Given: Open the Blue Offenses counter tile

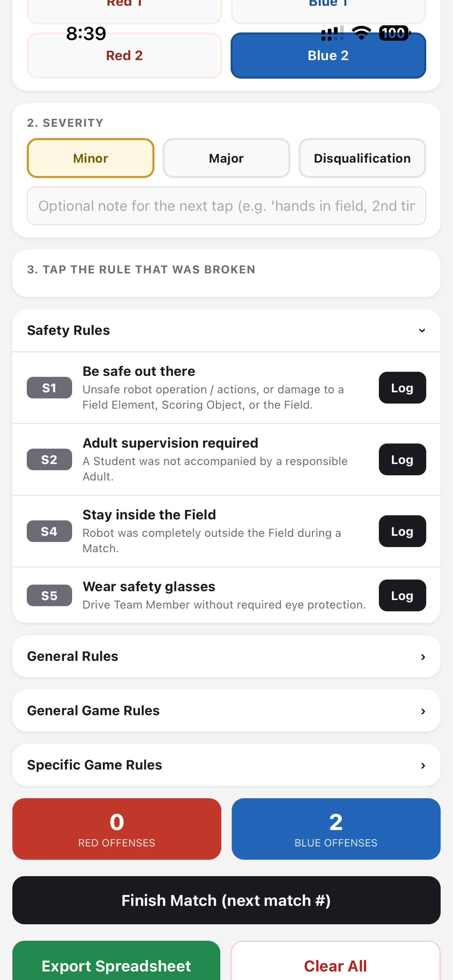Looking at the screenshot, I should pos(336,829).
